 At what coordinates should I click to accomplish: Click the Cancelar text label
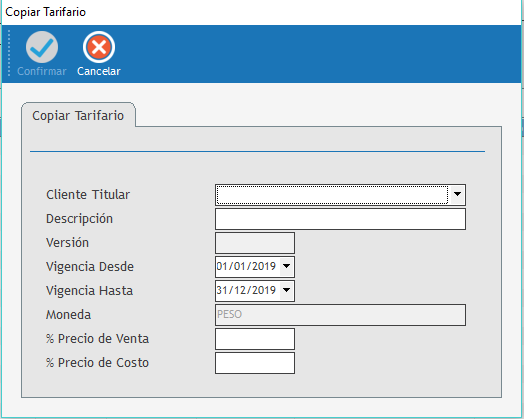[x=99, y=71]
